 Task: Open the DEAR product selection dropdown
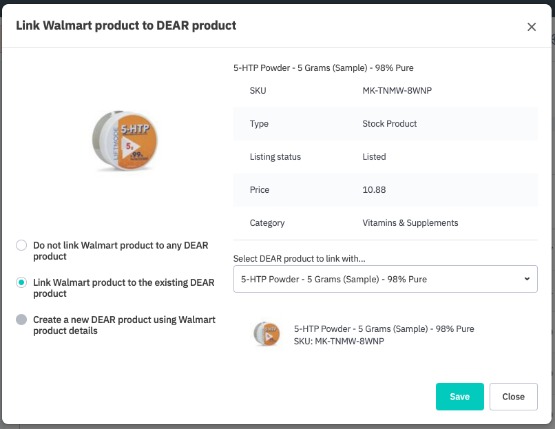tap(385, 279)
